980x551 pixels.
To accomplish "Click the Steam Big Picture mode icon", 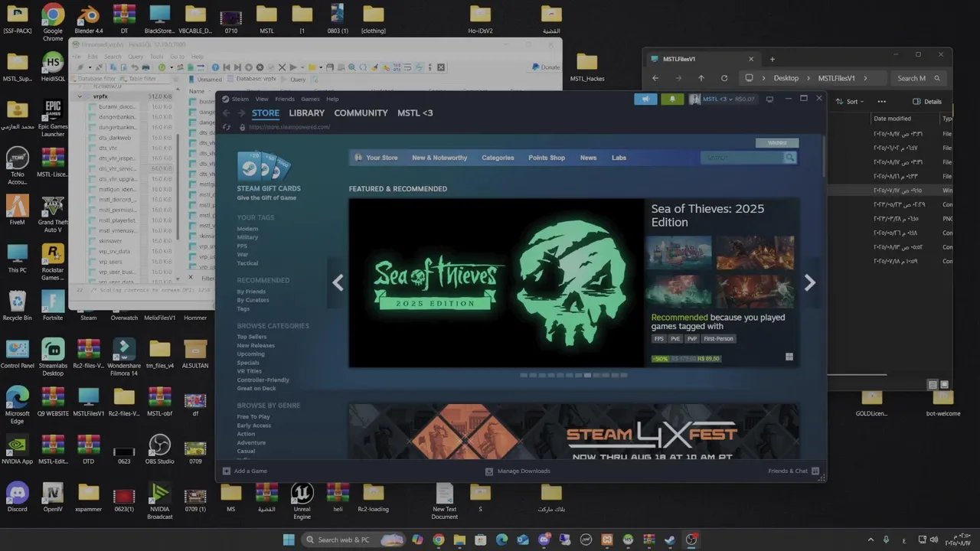I will click(x=769, y=99).
